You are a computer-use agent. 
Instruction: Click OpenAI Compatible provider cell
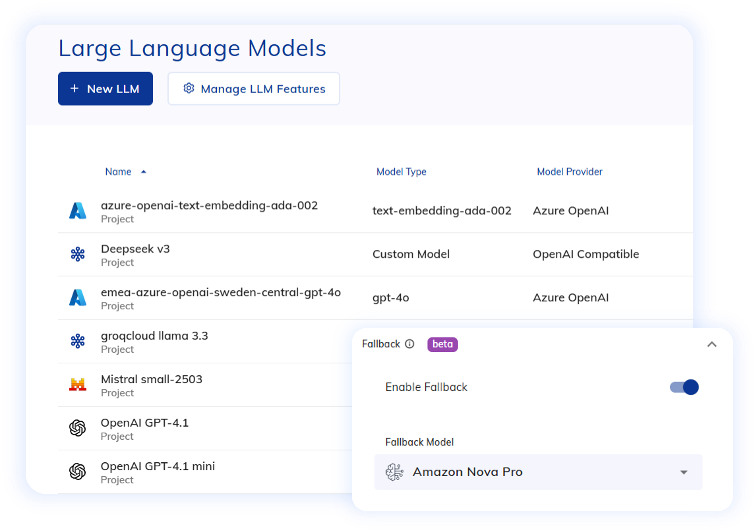[x=586, y=254]
